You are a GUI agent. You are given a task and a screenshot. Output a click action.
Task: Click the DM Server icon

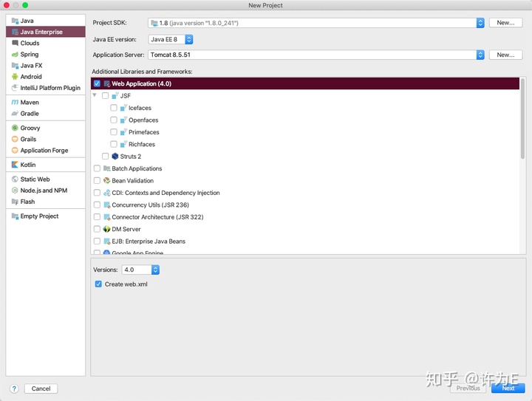coord(107,229)
